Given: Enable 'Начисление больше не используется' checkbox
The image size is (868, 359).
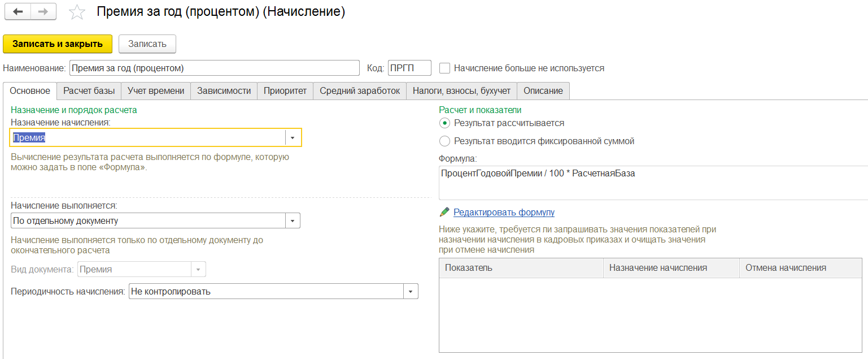Looking at the screenshot, I should (x=445, y=68).
